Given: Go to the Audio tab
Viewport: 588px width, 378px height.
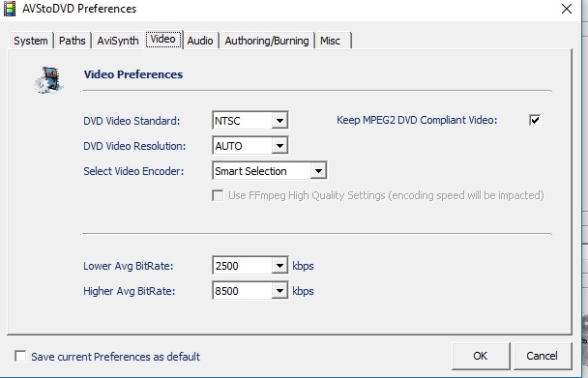Looking at the screenshot, I should click(x=200, y=41).
